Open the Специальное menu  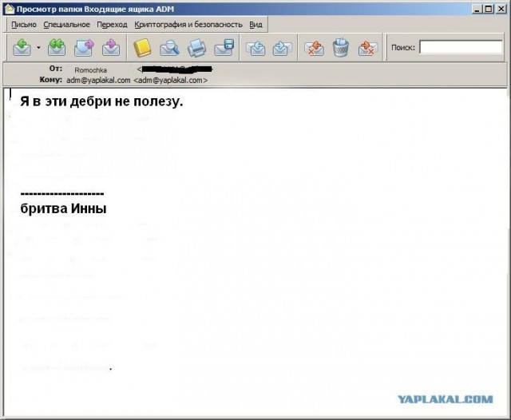66,25
